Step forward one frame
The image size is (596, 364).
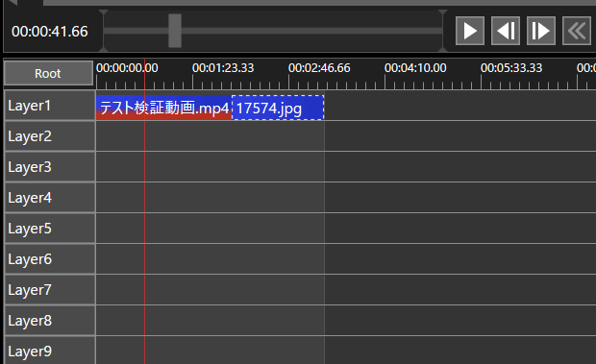point(541,31)
